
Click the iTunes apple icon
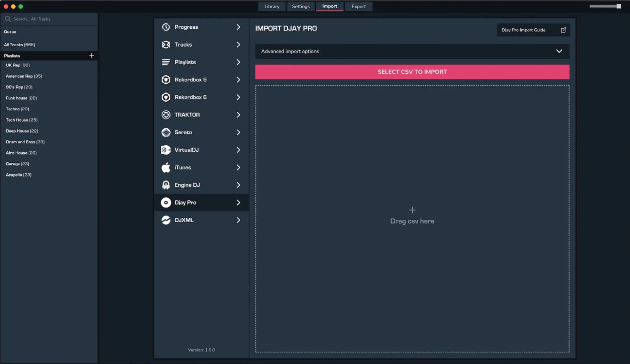point(166,167)
